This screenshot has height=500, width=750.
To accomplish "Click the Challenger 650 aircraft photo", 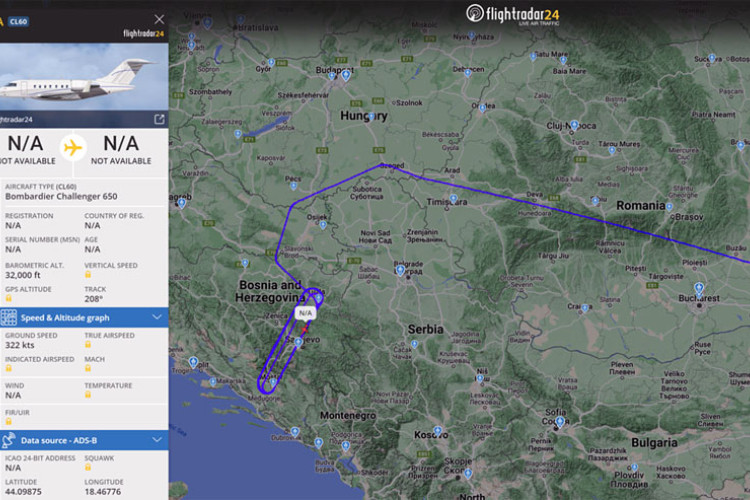I will [84, 77].
